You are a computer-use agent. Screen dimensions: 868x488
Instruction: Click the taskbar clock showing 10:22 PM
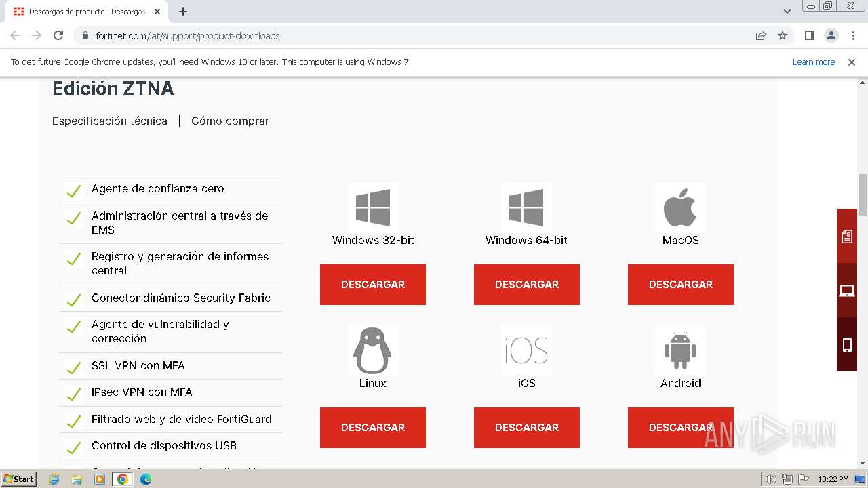[x=833, y=479]
